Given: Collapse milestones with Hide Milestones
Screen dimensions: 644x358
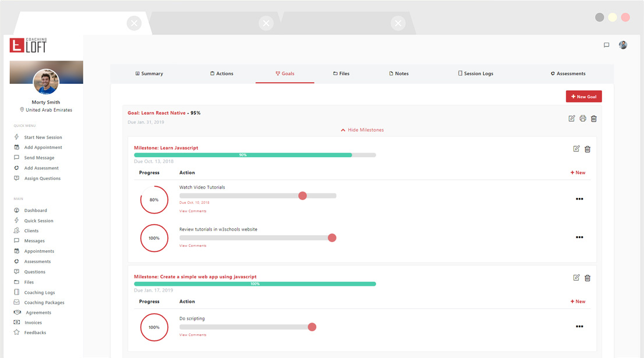Looking at the screenshot, I should tap(362, 130).
